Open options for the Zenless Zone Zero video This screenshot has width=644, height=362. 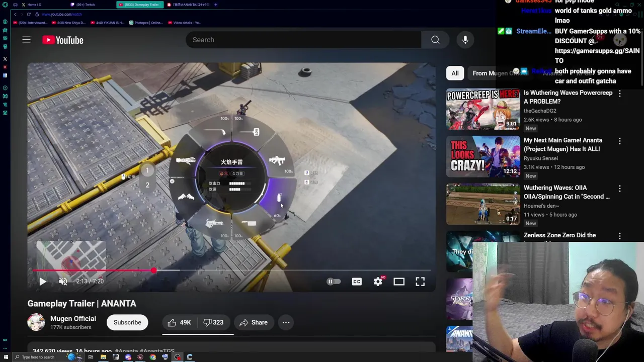620,236
